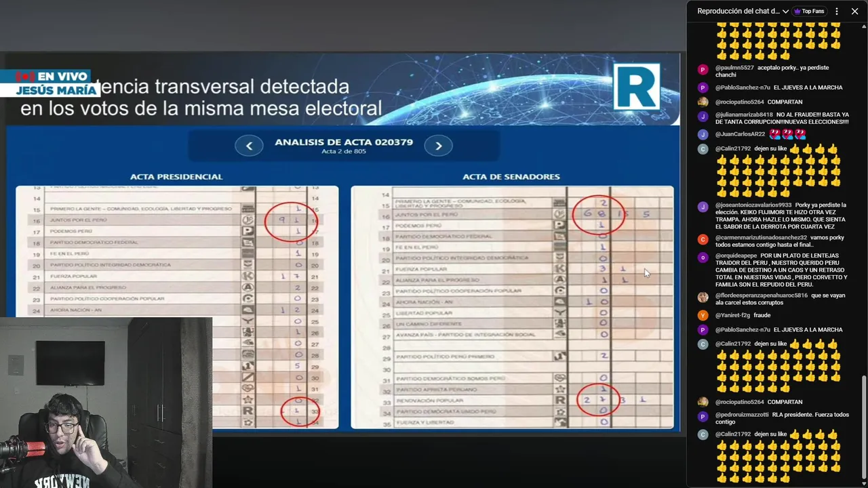868x488 pixels.
Task: Open the chat three-dot options menu
Action: (x=837, y=11)
